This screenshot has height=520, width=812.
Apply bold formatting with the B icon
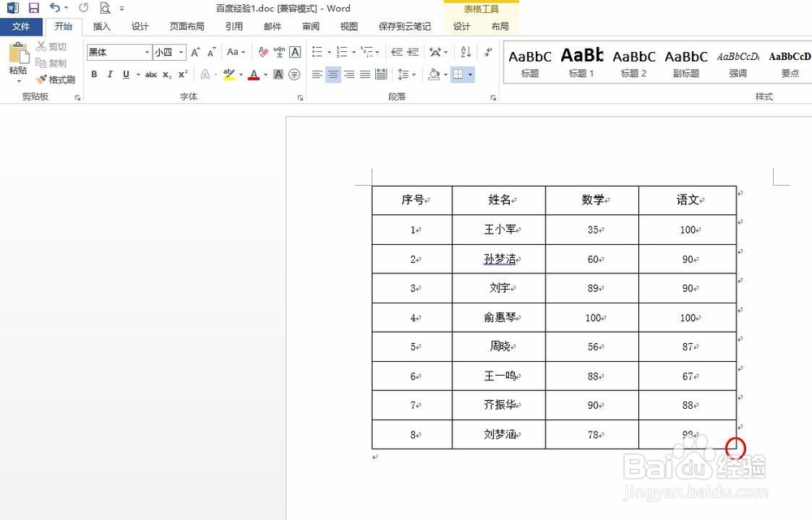click(94, 74)
